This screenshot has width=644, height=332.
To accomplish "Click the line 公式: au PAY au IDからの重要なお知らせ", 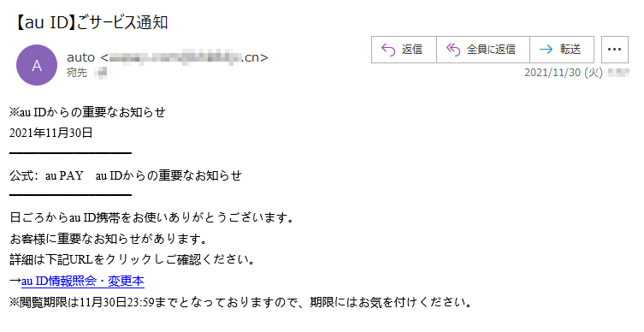I will tap(126, 176).
